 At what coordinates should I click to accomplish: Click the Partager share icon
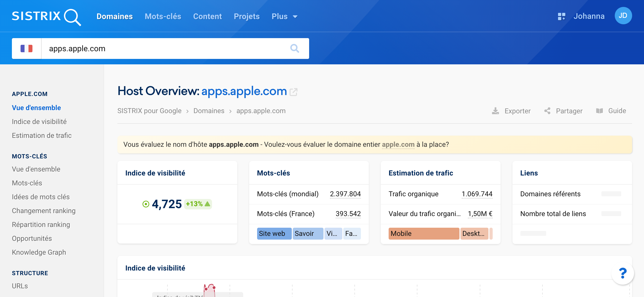coord(547,111)
